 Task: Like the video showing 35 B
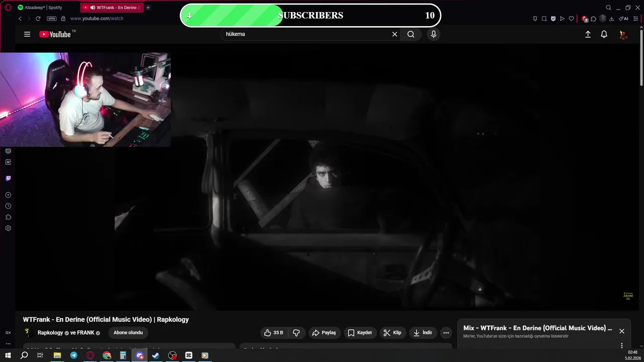pyautogui.click(x=274, y=333)
